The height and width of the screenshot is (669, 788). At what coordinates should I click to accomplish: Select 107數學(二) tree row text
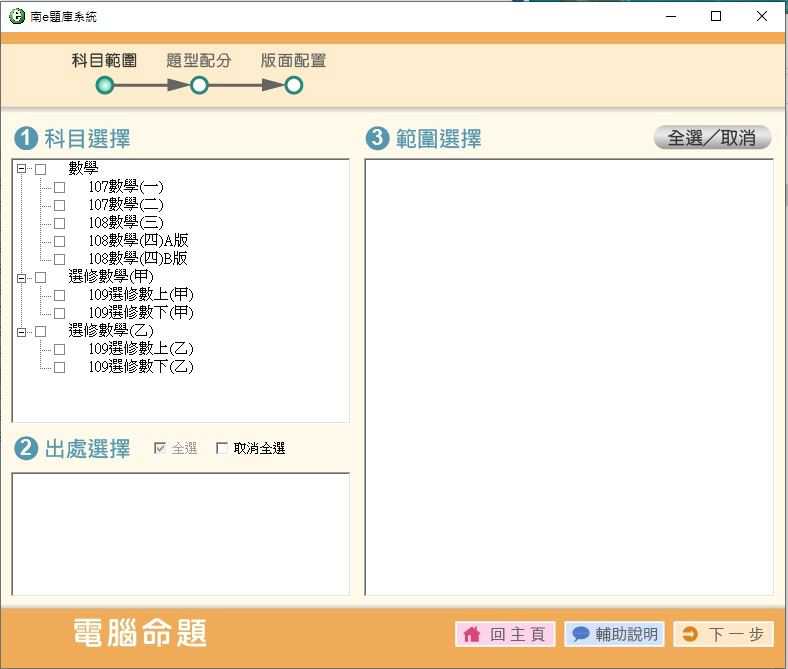[x=126, y=205]
